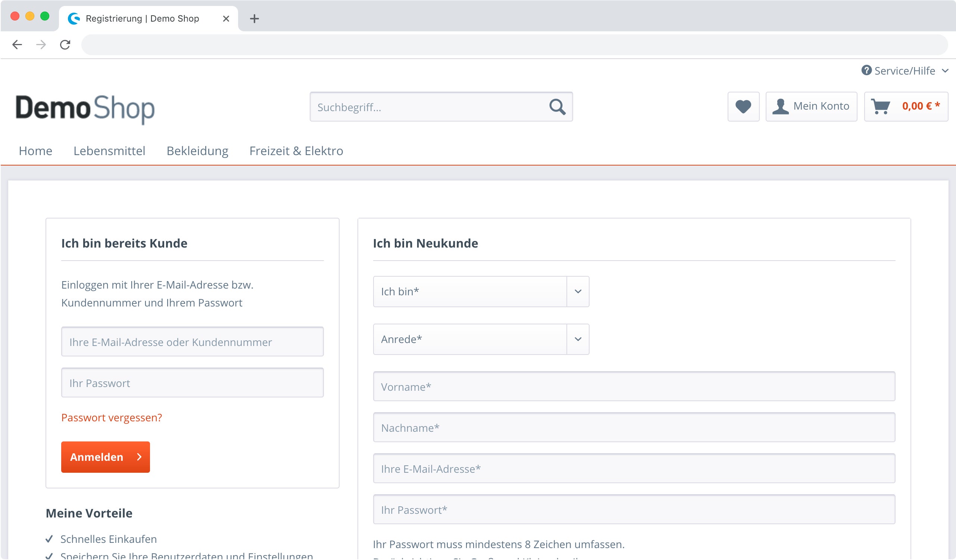
Task: Open Freizeit & Elektro category
Action: [296, 151]
